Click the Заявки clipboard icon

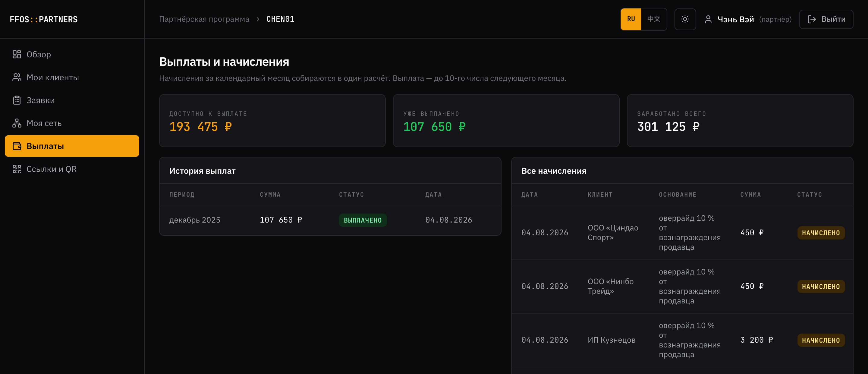[17, 100]
